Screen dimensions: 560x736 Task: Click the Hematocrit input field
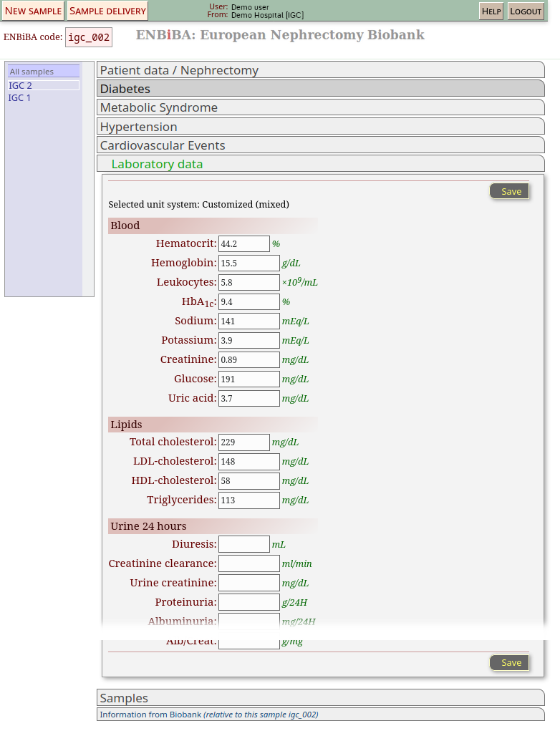pos(243,244)
